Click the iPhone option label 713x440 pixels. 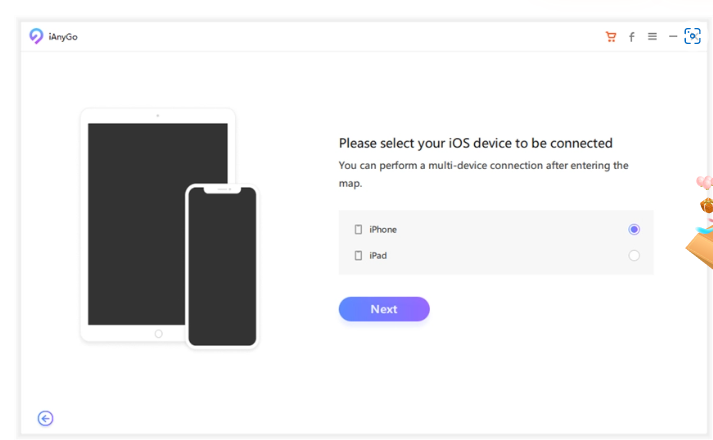[x=383, y=230]
